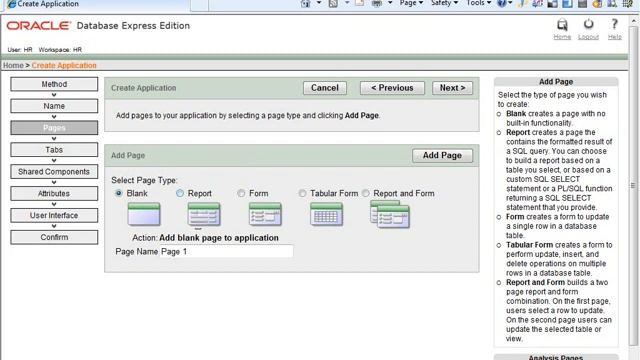Select the Form radio button
The height and width of the screenshot is (360, 640).
tap(241, 193)
